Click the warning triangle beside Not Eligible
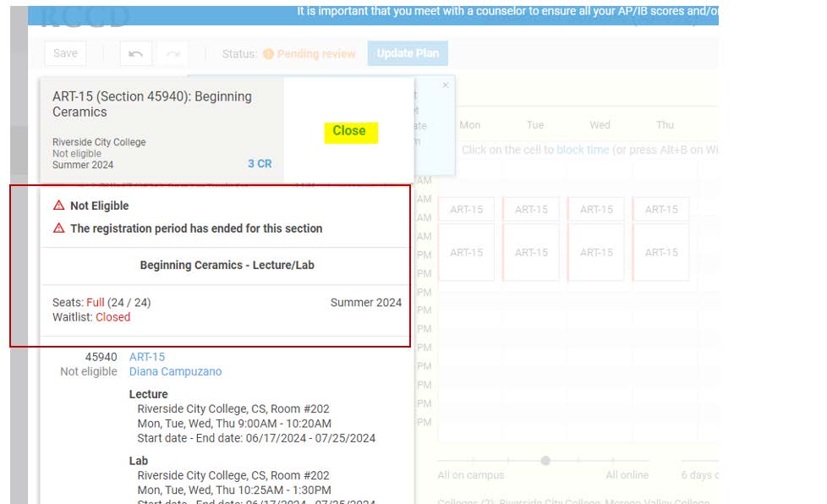Image resolution: width=827 pixels, height=504 pixels. (58, 205)
